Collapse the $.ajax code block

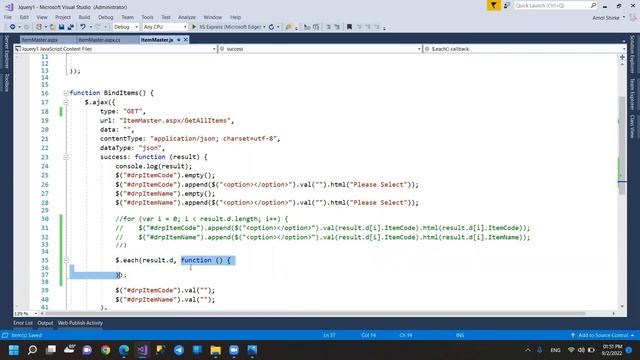(x=66, y=102)
